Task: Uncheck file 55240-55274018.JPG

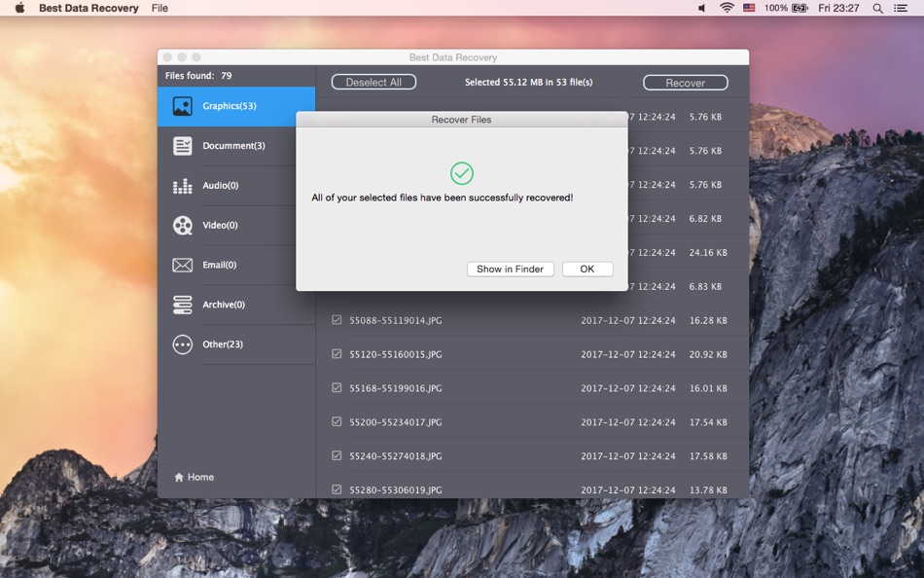Action: [x=337, y=456]
